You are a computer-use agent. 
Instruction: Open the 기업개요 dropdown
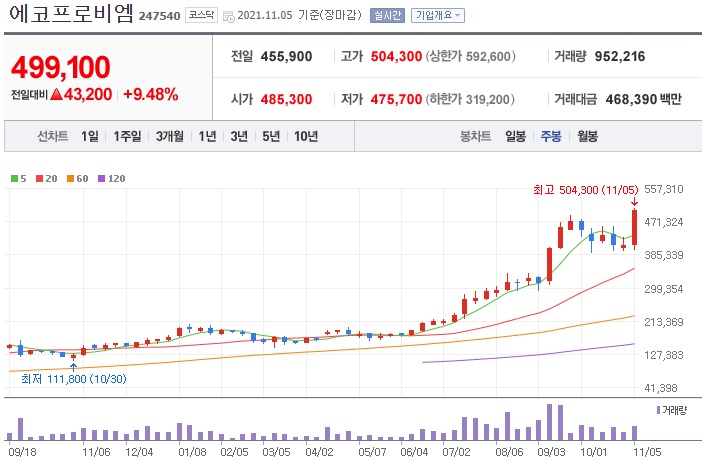437,16
